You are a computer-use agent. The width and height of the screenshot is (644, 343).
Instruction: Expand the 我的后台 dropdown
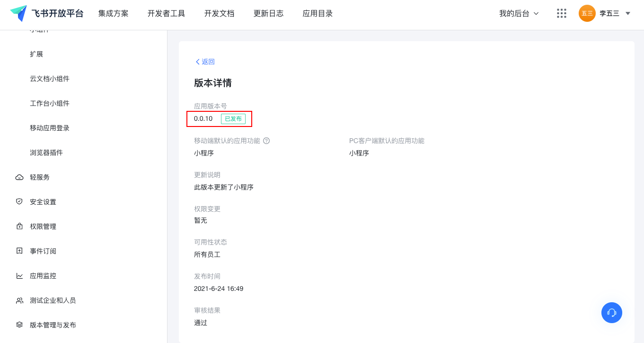519,13
